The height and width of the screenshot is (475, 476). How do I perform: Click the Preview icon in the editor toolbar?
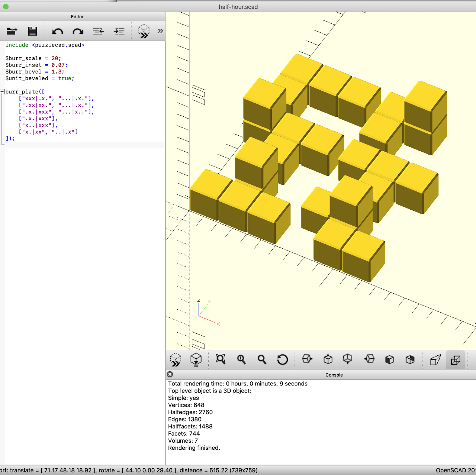(x=144, y=31)
